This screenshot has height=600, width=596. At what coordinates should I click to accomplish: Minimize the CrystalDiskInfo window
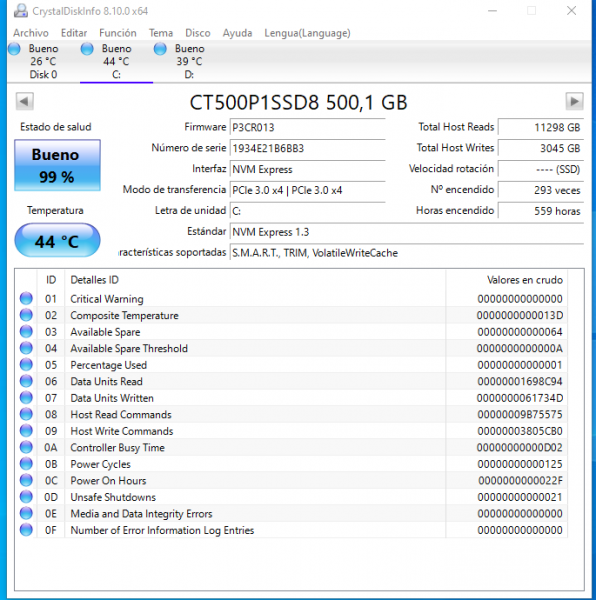tap(492, 11)
